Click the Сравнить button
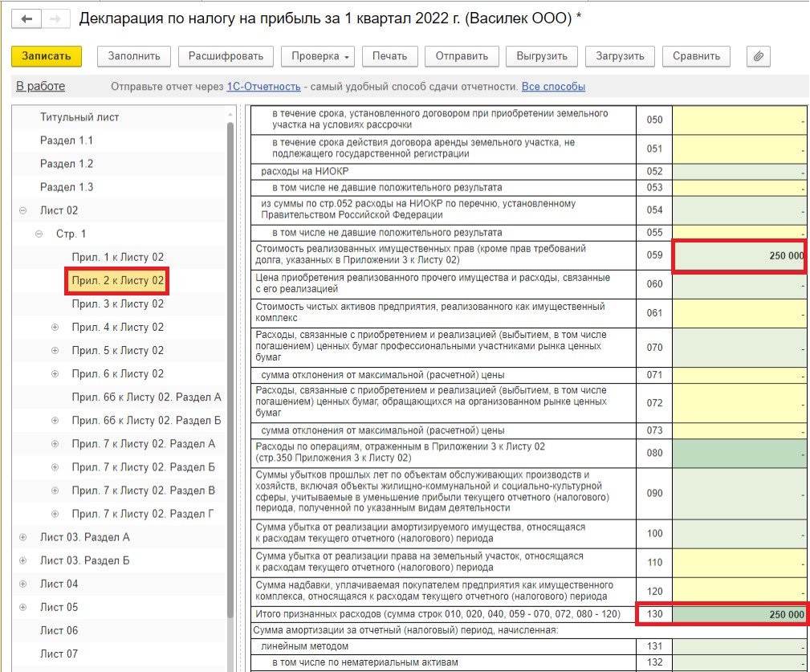 (696, 56)
